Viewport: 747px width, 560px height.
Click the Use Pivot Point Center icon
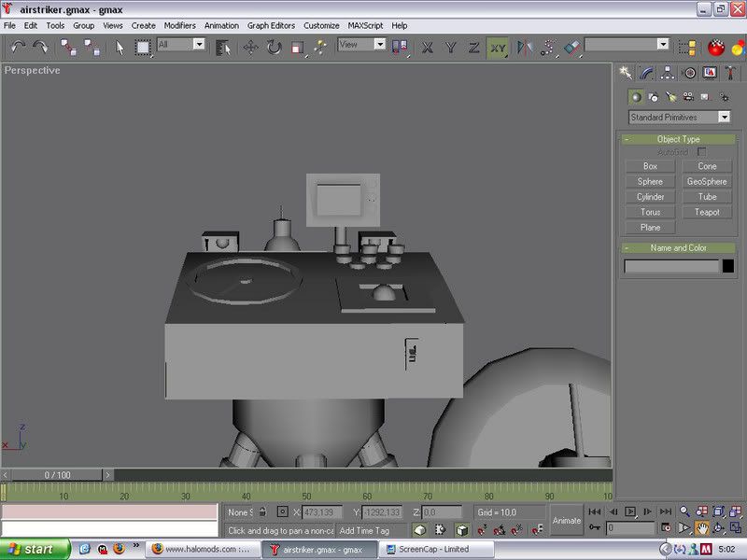(x=400, y=48)
